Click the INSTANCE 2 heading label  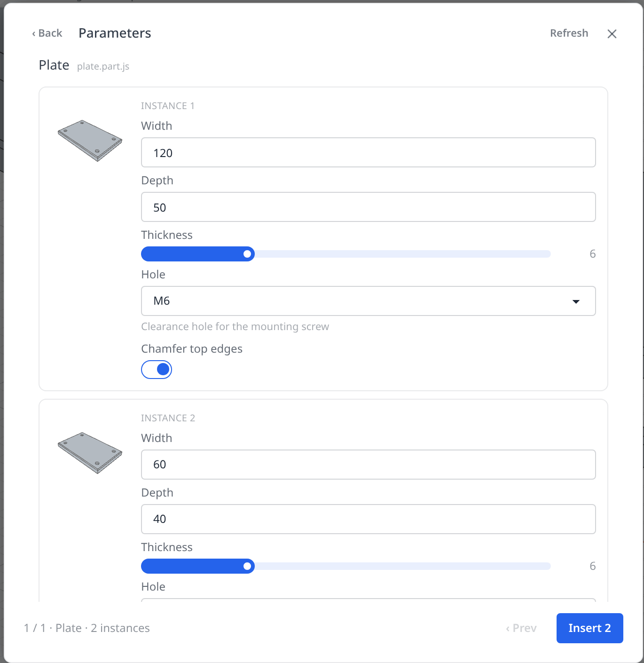(168, 418)
